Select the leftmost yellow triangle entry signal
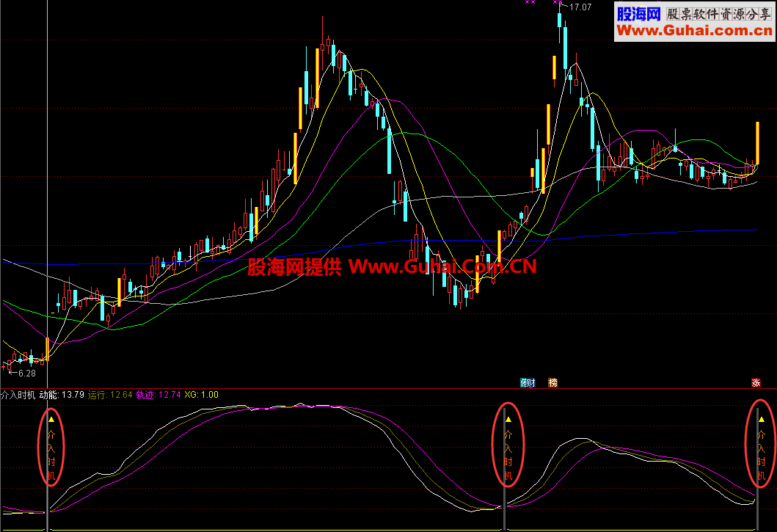 click(51, 420)
